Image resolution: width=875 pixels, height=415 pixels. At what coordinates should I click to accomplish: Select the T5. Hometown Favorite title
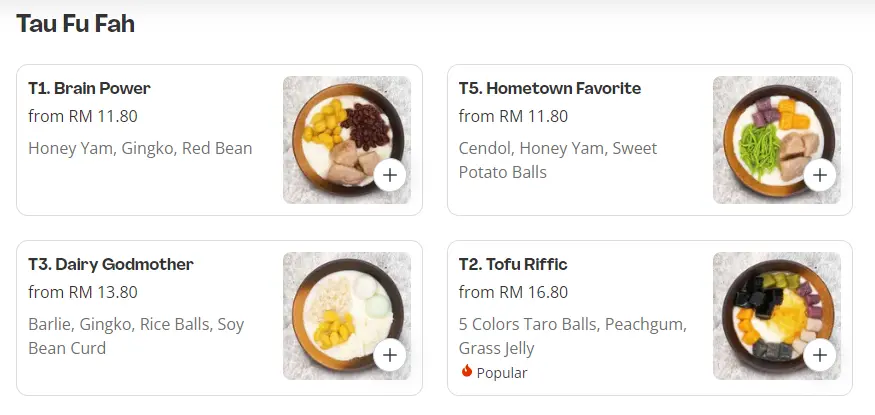(549, 88)
